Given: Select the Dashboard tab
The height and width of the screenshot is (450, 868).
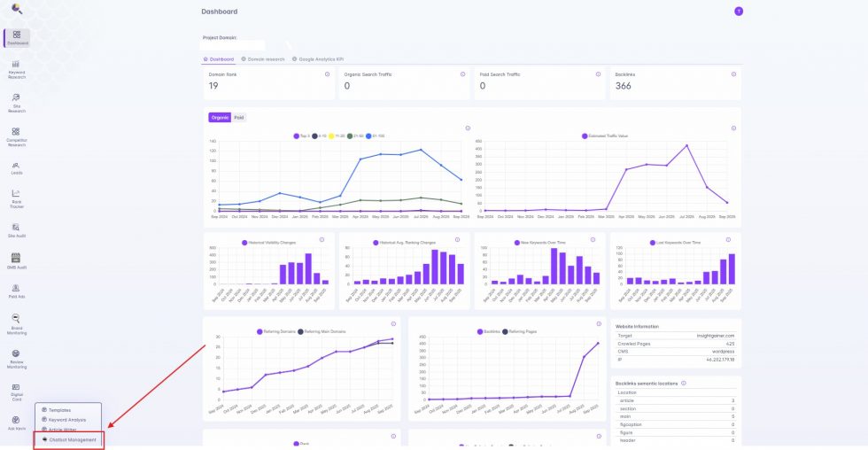Looking at the screenshot, I should click(219, 59).
